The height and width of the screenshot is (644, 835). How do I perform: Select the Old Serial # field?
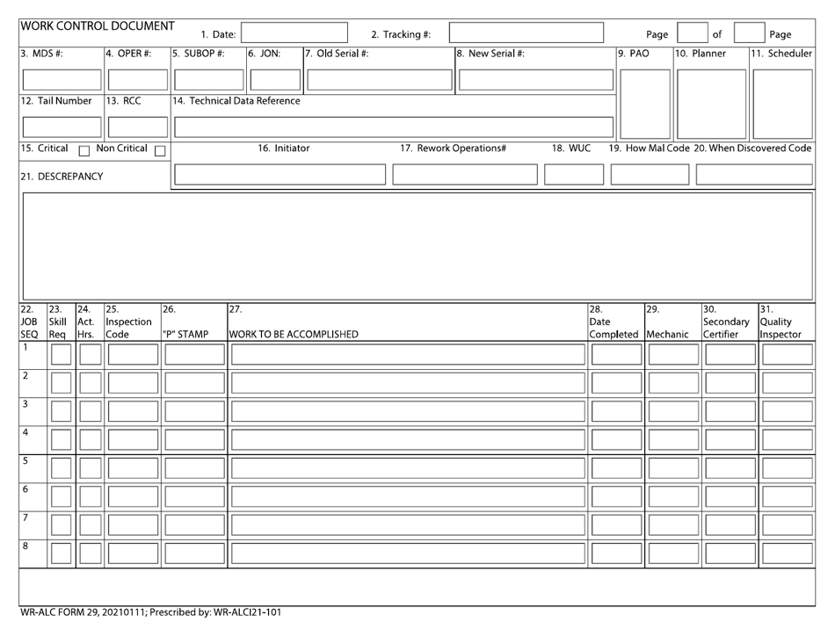click(x=378, y=79)
